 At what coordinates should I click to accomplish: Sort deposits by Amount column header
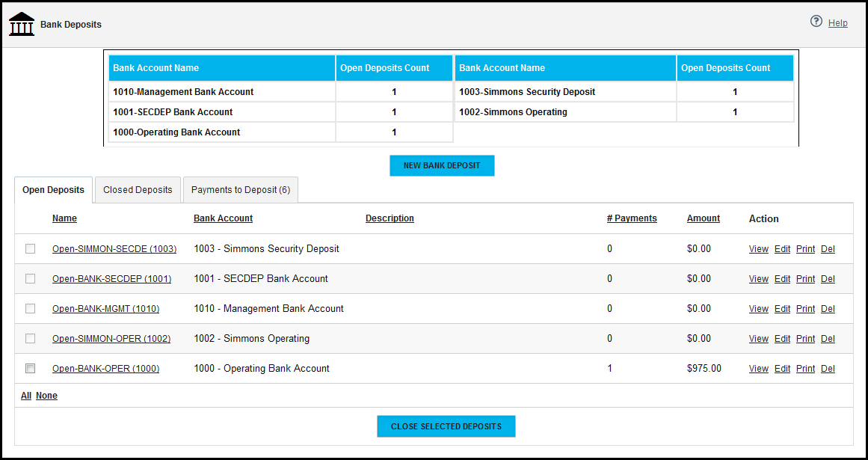click(x=703, y=218)
